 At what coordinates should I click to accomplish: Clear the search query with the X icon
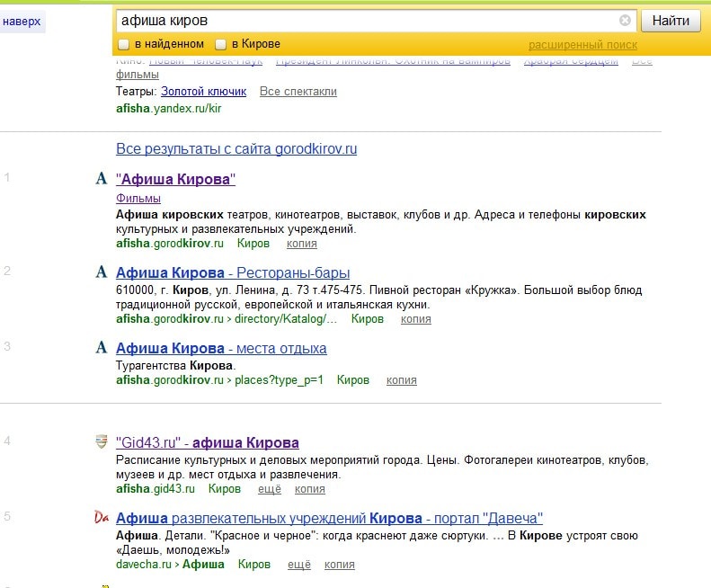(626, 21)
